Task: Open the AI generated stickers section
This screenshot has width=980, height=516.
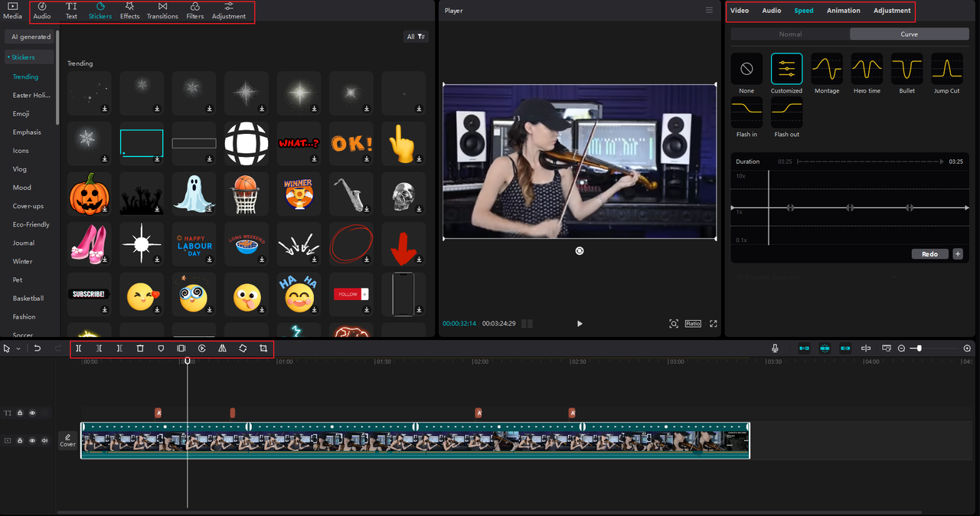Action: 30,37
